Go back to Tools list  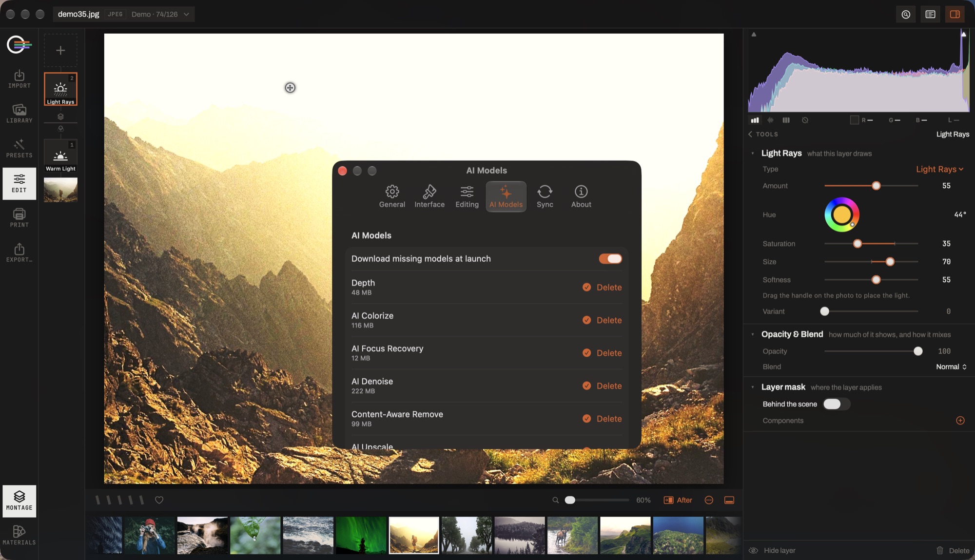tap(763, 134)
